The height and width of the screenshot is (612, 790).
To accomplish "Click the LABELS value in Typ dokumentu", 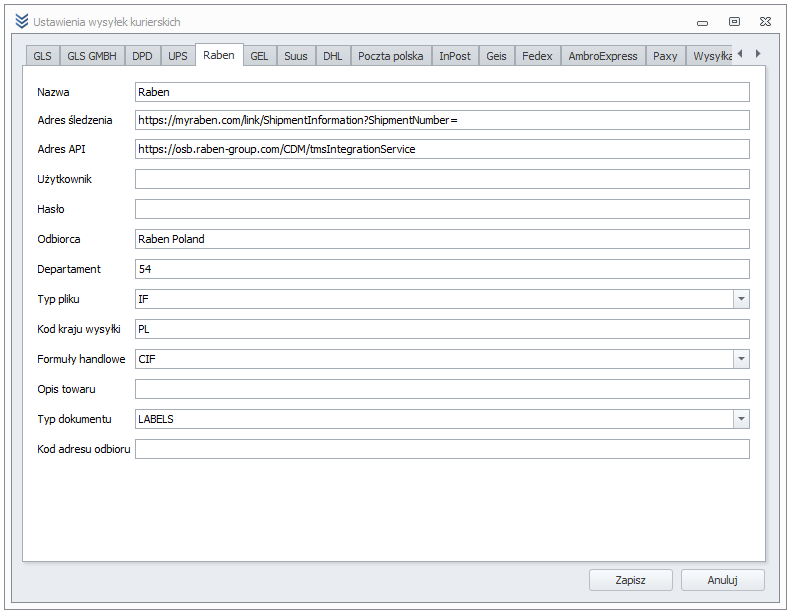I will (156, 419).
